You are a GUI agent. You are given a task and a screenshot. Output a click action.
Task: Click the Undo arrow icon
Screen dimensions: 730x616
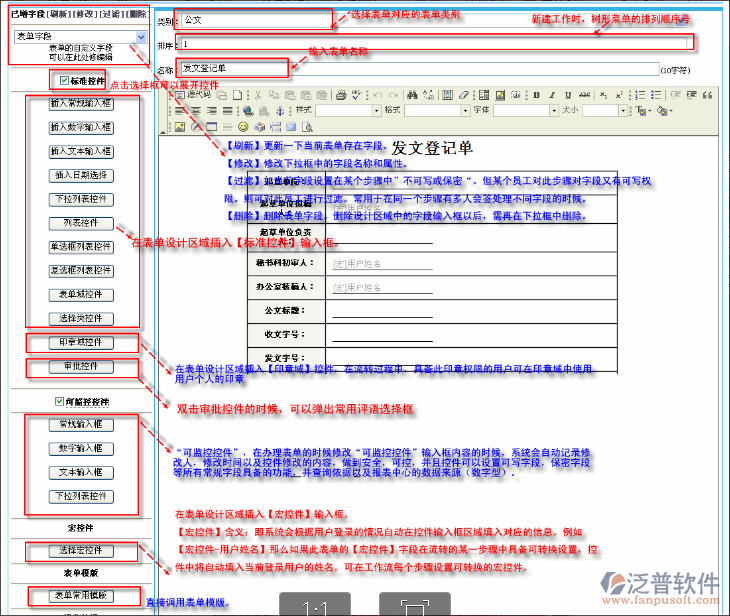378,95
